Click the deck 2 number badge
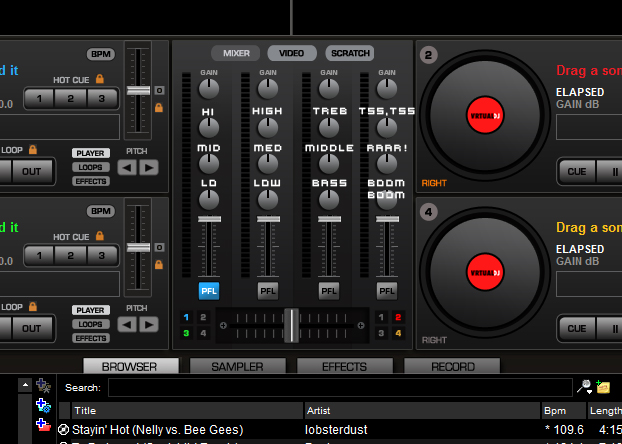This screenshot has height=444, width=622. (x=428, y=55)
